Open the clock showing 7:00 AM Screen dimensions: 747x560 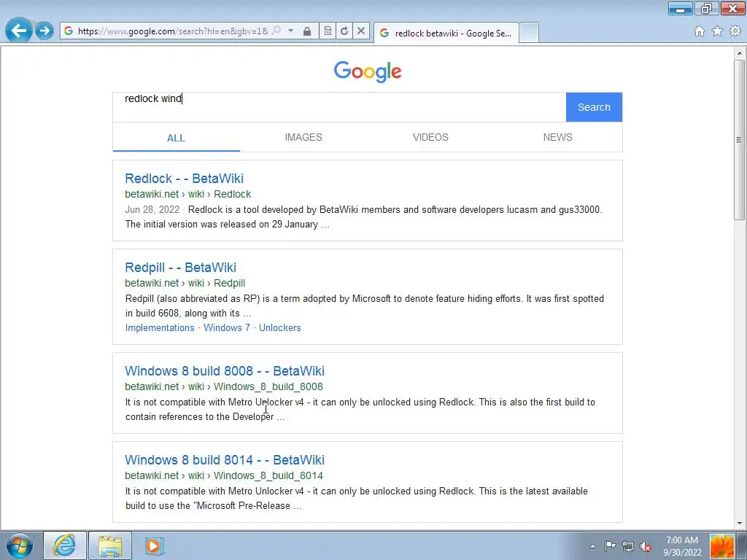click(682, 546)
